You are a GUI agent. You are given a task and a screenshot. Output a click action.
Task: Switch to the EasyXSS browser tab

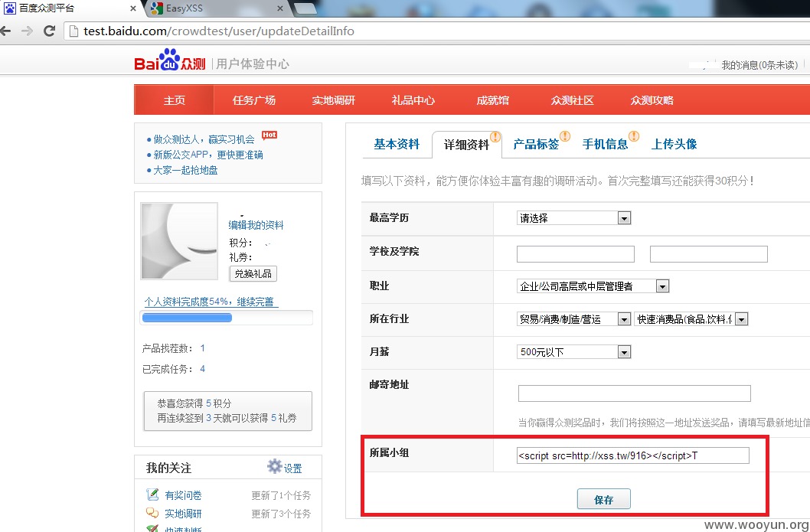point(217,8)
